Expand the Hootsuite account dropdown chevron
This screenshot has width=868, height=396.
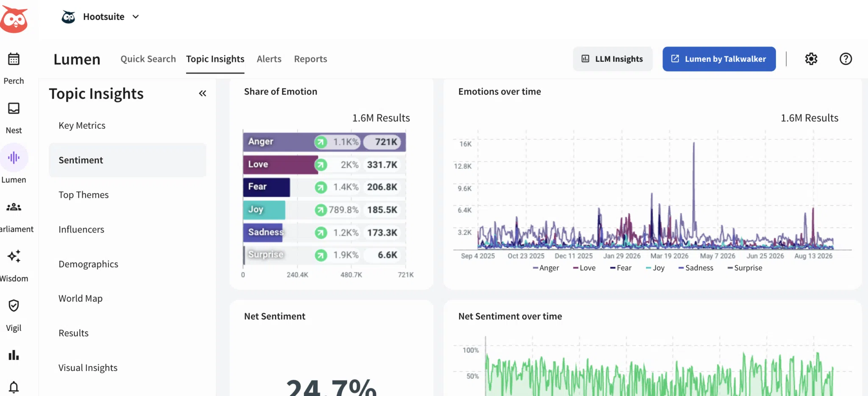click(x=136, y=17)
